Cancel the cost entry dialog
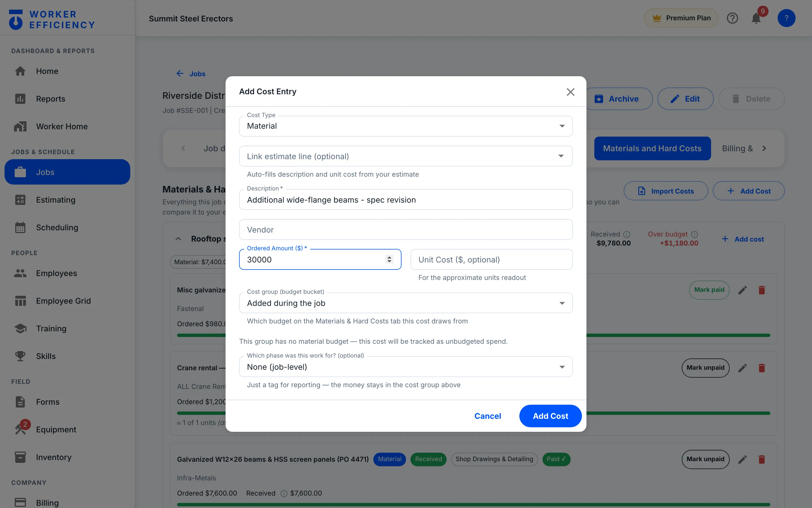 487,416
